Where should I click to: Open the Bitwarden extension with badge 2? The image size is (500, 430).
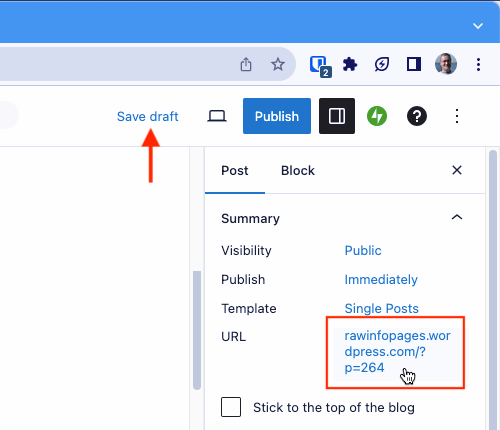[x=320, y=66]
